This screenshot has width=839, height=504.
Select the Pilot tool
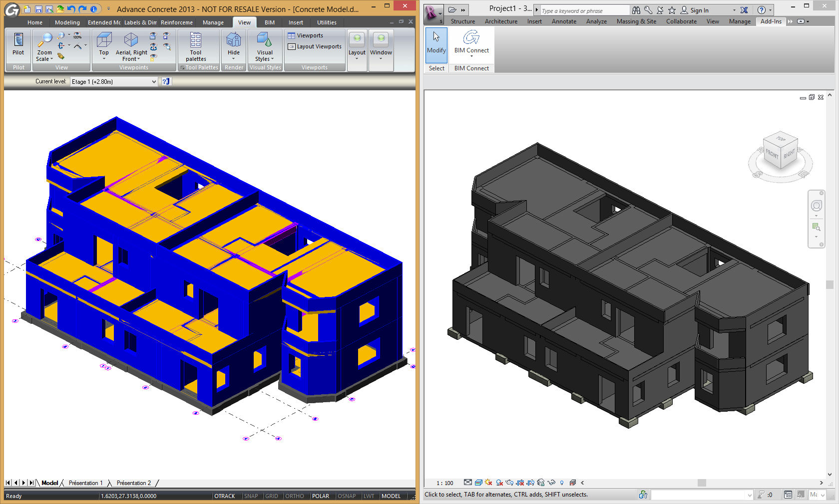click(x=18, y=45)
